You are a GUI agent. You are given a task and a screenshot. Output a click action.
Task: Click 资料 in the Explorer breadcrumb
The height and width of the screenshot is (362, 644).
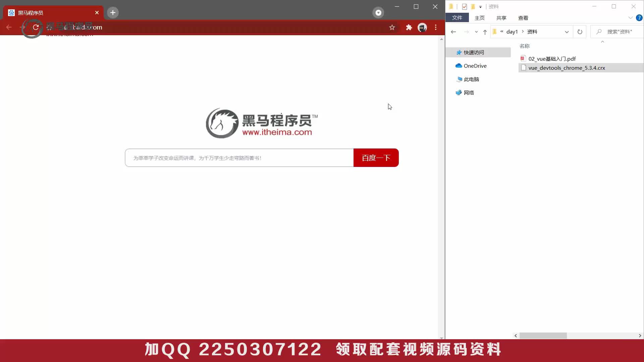tap(532, 32)
